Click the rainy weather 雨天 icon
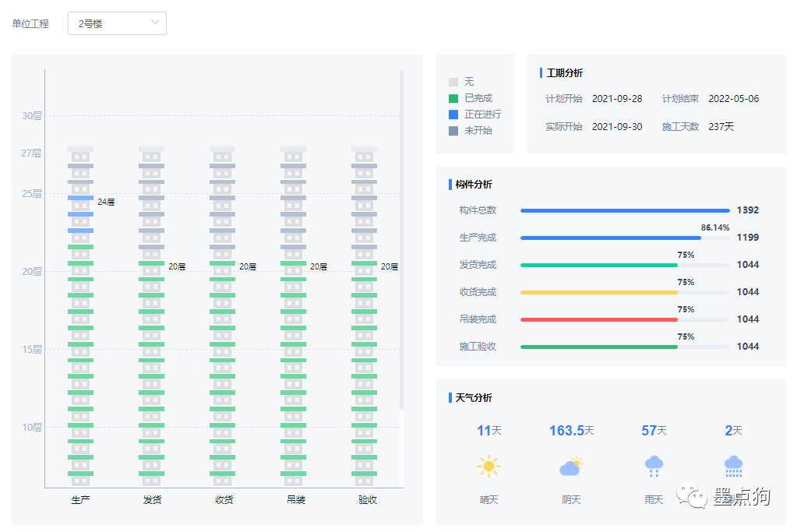The height and width of the screenshot is (532, 797). pos(654,466)
